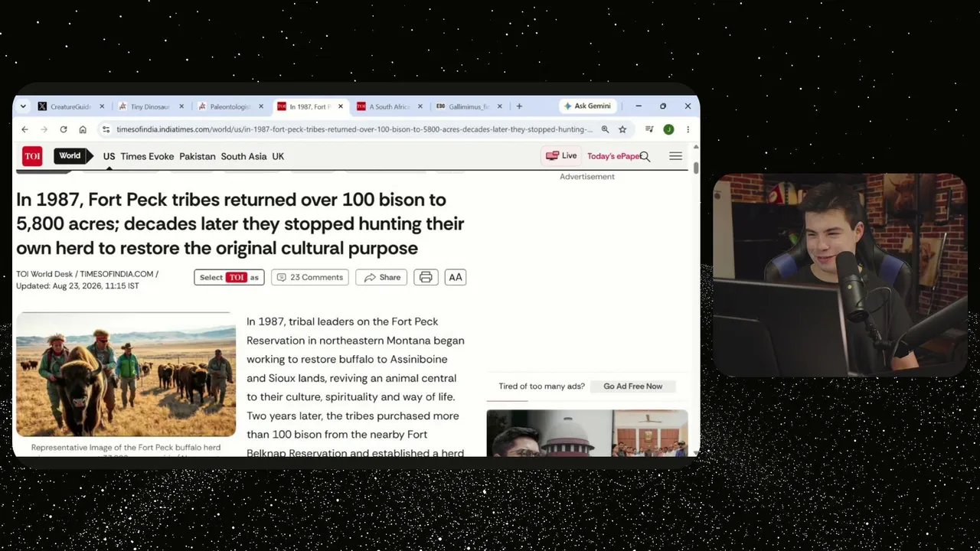Close the CreatureGuide tab
Viewport: 980px width, 551px height.
(x=101, y=106)
